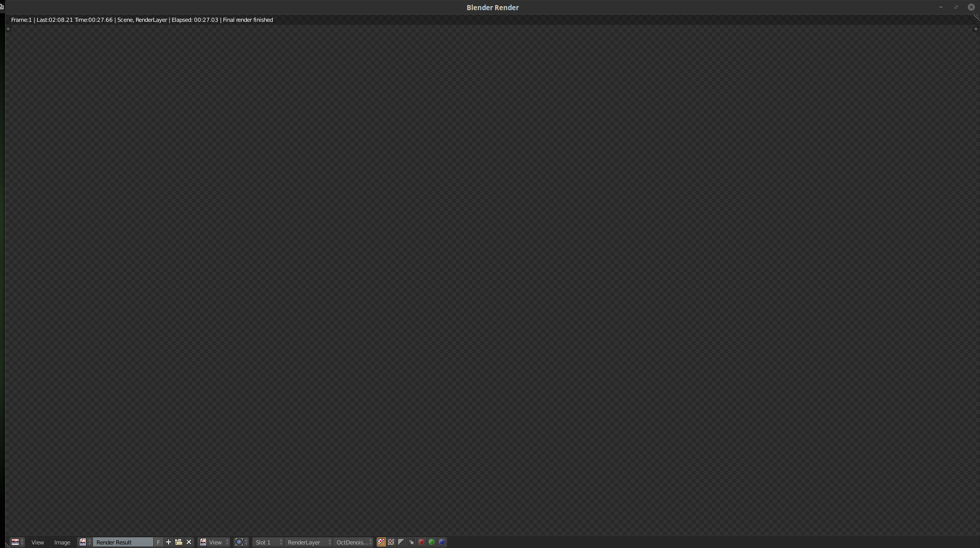Open the View menu
Screen dimensions: 980x548
coord(38,542)
